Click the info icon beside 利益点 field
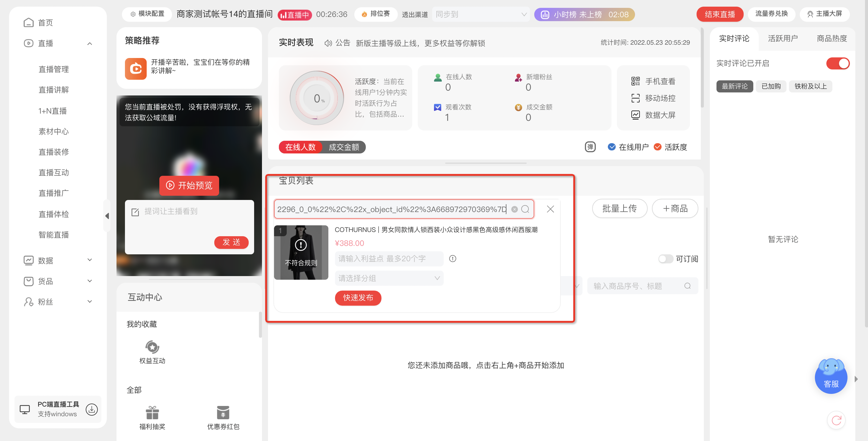The image size is (868, 441). click(x=452, y=259)
